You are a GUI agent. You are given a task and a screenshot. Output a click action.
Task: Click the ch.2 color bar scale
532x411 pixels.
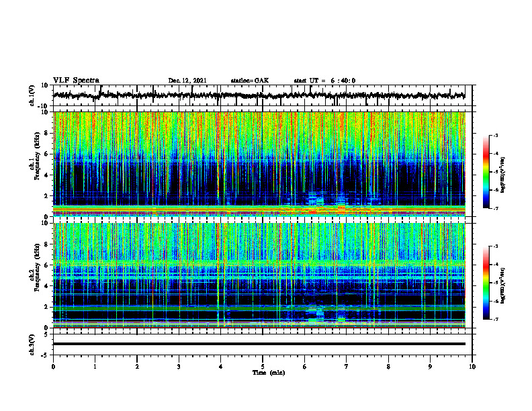(x=486, y=283)
